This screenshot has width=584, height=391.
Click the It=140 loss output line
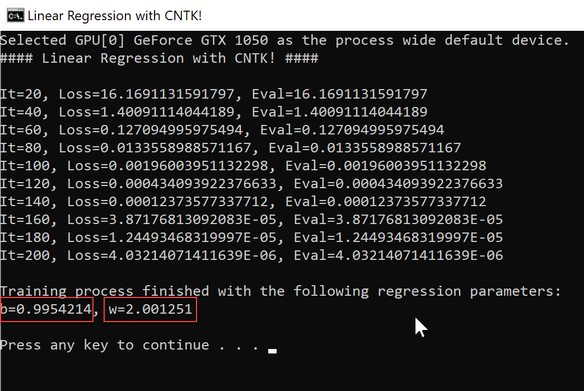[243, 201]
